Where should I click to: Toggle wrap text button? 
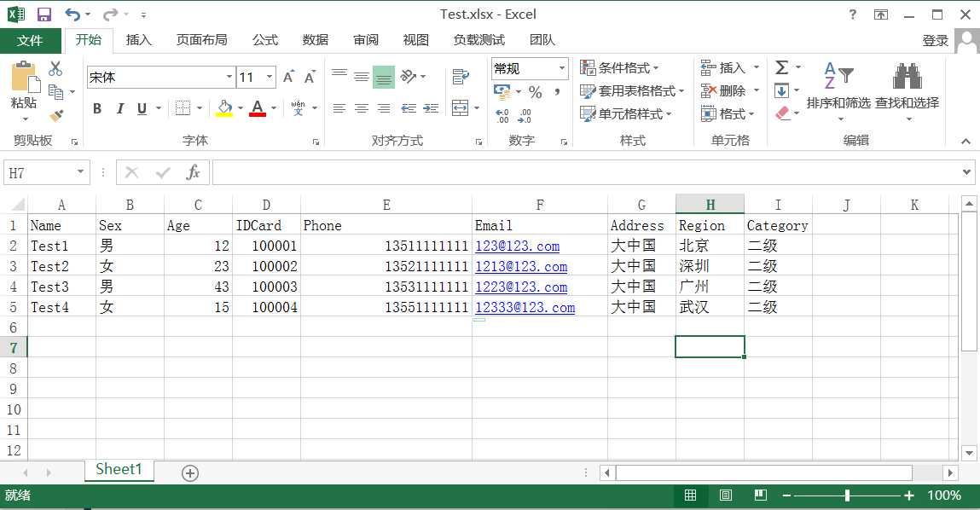[461, 76]
